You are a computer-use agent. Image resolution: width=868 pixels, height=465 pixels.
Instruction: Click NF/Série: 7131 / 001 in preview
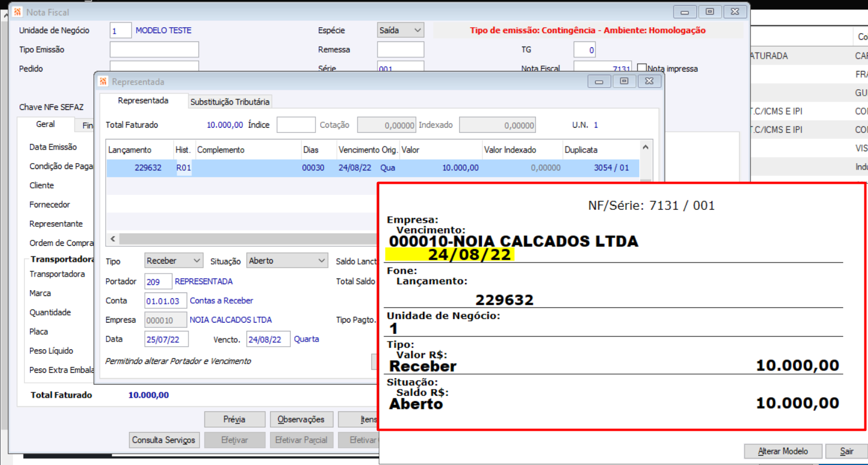click(x=651, y=206)
